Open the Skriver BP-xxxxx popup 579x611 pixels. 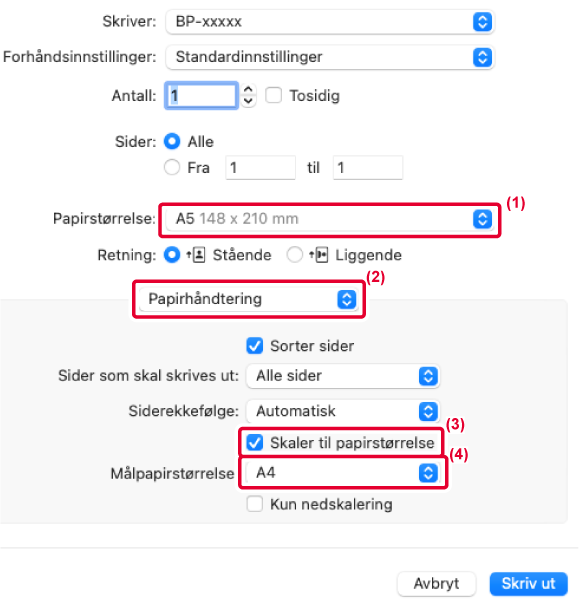(x=330, y=22)
